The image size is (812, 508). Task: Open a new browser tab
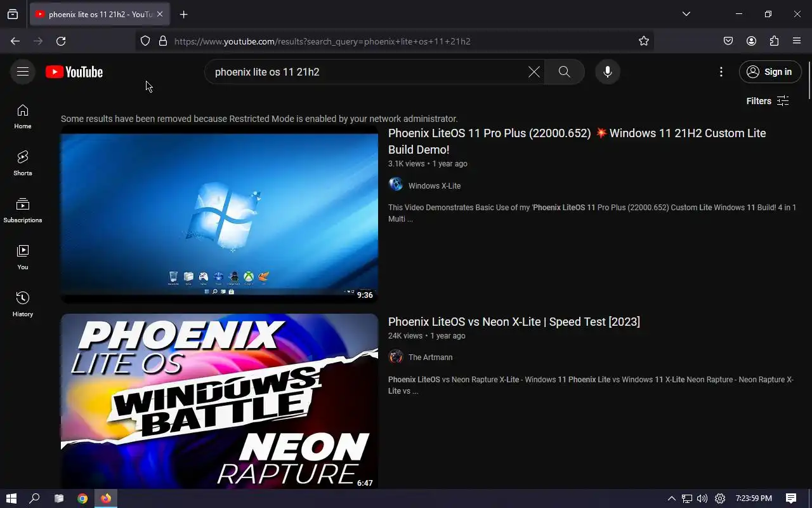(183, 14)
